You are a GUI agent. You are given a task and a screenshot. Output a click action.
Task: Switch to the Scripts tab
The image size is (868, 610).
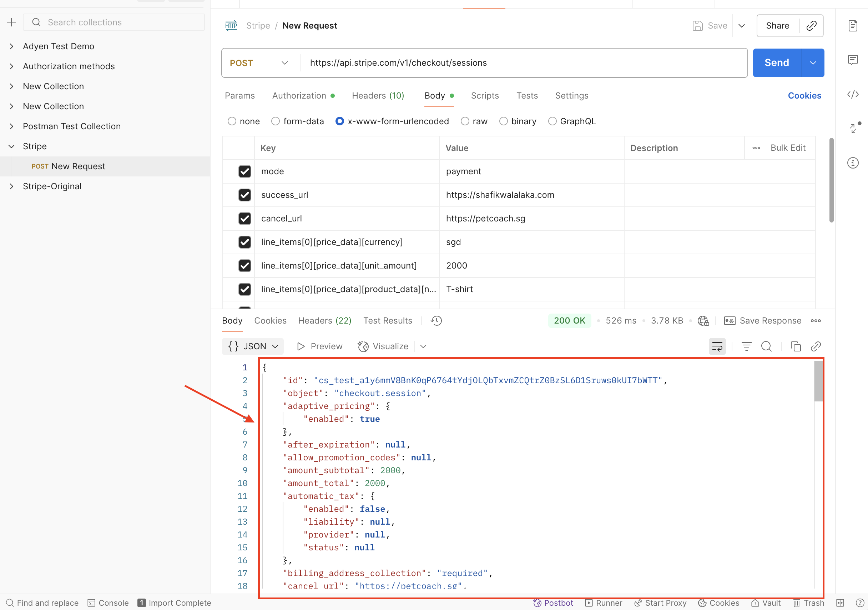coord(485,96)
